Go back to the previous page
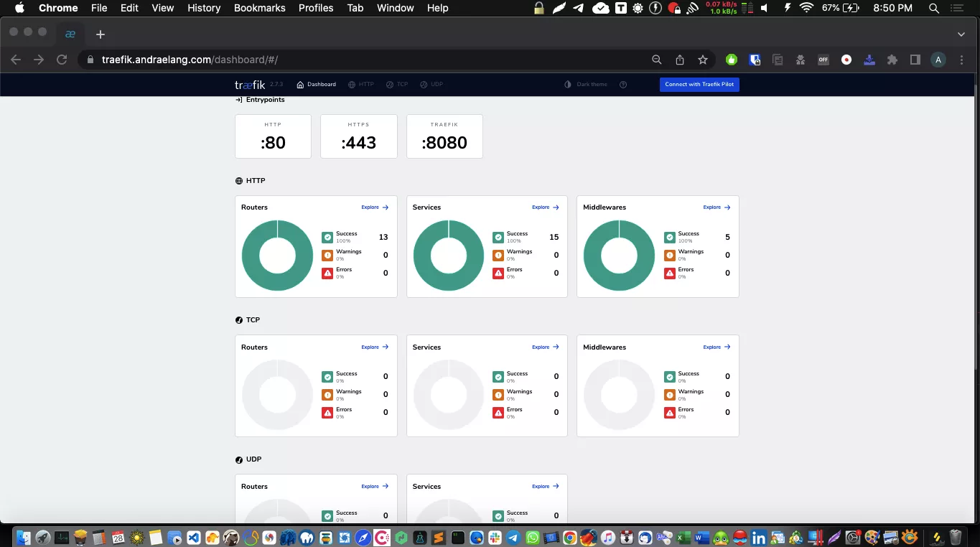 tap(16, 60)
